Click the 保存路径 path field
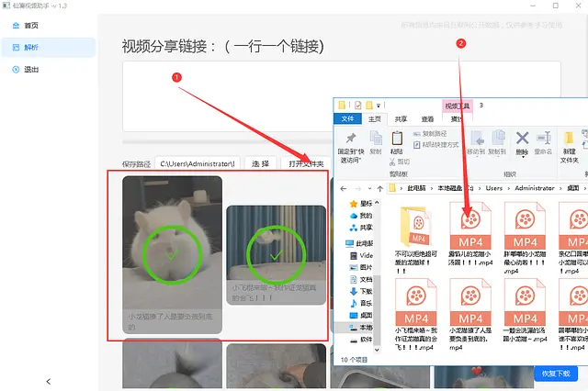 [x=198, y=163]
